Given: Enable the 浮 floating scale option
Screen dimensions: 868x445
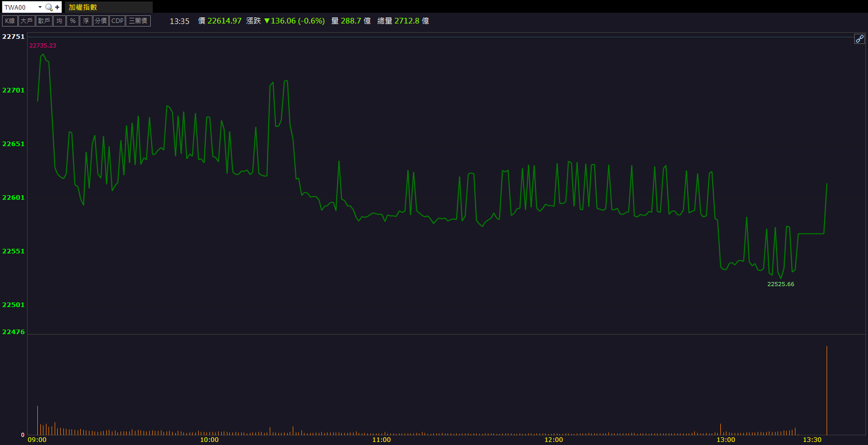Looking at the screenshot, I should (x=86, y=21).
